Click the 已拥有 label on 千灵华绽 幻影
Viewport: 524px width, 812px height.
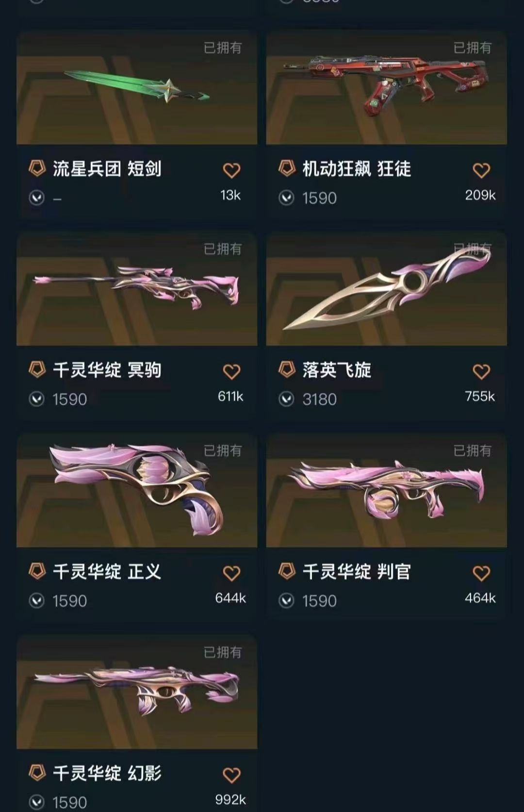(223, 652)
